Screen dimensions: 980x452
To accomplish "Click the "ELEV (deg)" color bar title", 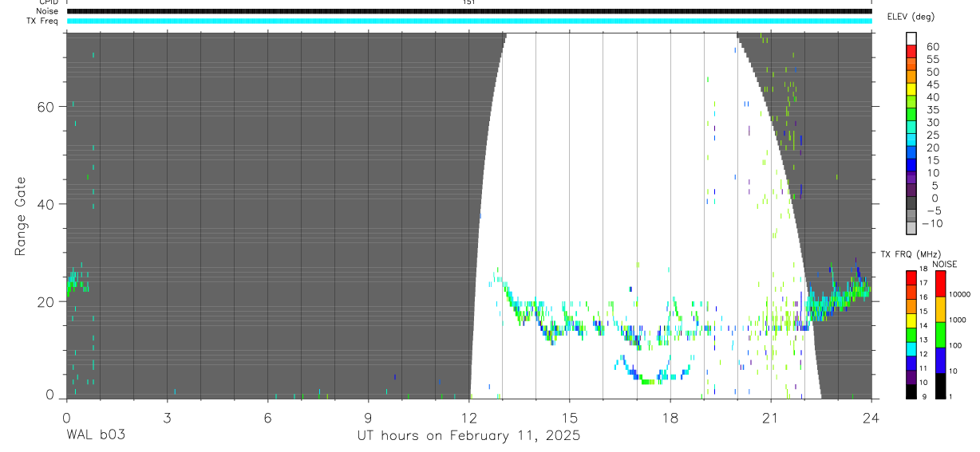I will [911, 17].
